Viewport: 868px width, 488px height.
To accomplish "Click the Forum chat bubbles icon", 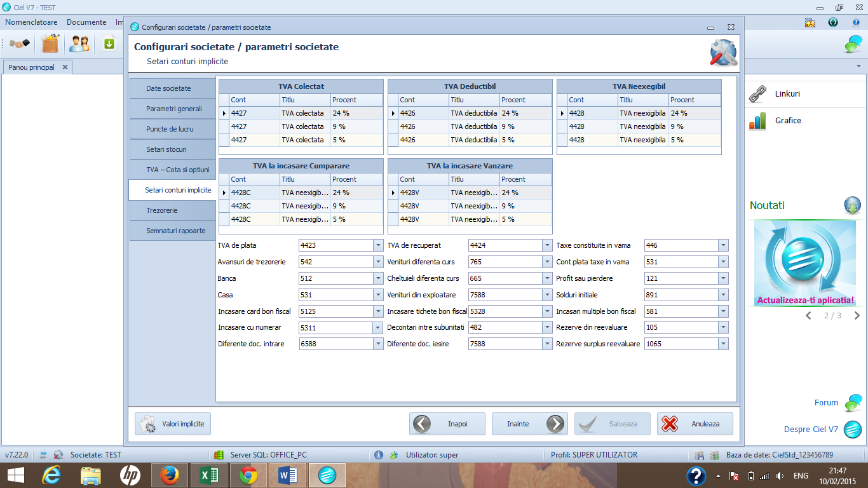I will [x=853, y=402].
